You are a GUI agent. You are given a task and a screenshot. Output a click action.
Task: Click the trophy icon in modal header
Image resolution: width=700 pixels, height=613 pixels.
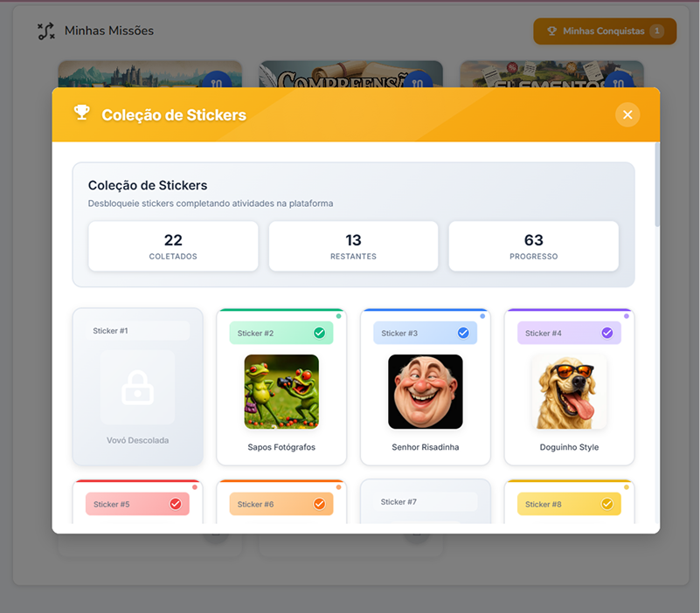81,113
